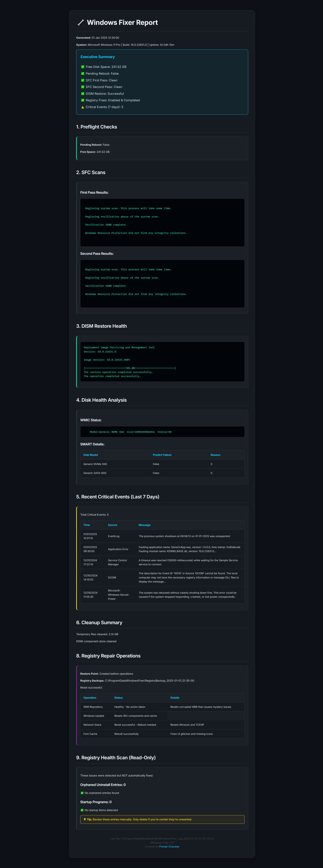The image size is (323, 868).
Task: Click the 4. Disk Health Analysis heading
Action: coord(102,400)
